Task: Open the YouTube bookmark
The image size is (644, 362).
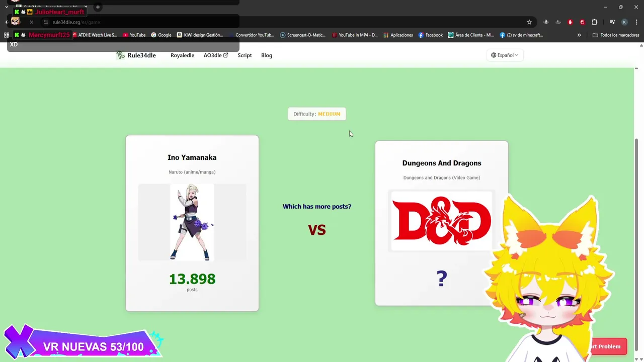Action: 134,35
